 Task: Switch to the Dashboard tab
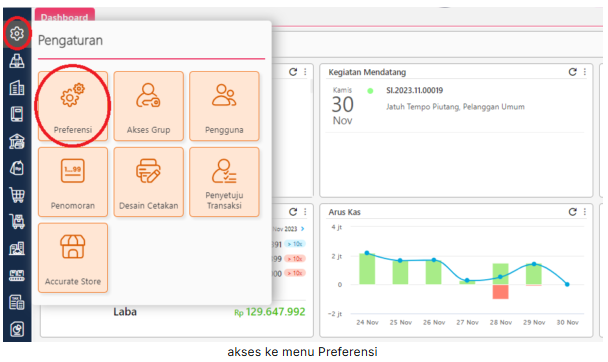[65, 16]
